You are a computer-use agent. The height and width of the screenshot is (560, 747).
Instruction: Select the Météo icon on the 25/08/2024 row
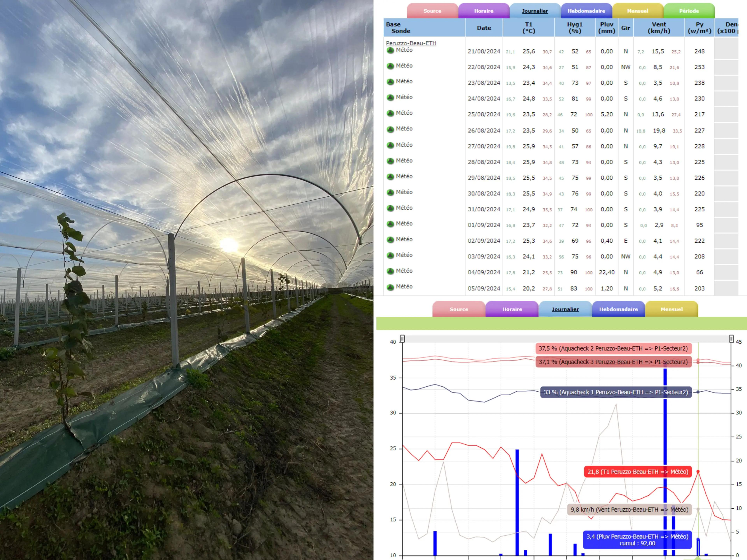(391, 113)
